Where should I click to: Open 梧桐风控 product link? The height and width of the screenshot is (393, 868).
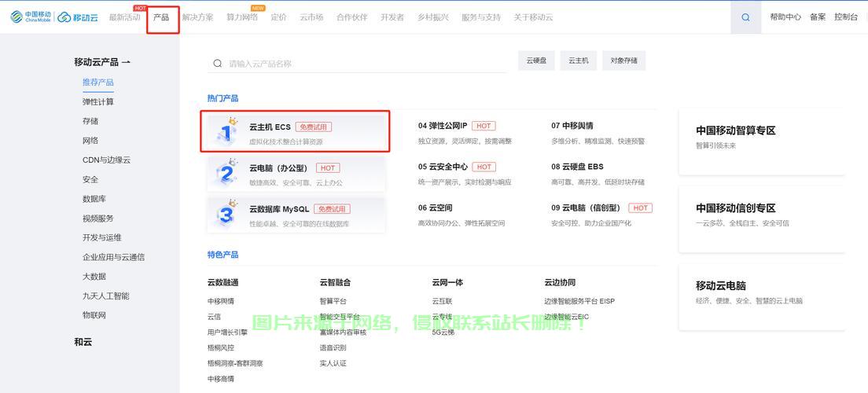[221, 347]
